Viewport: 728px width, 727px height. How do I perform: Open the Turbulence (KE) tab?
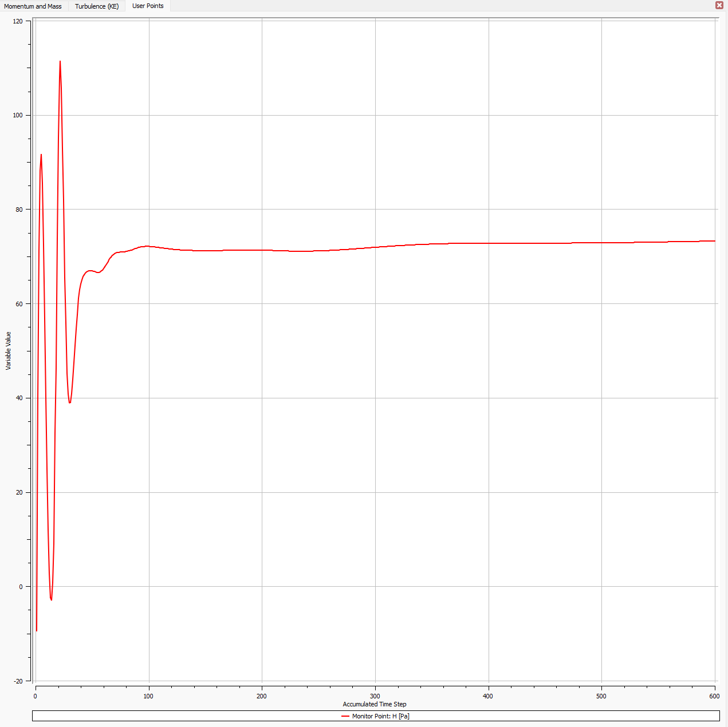[x=97, y=6]
